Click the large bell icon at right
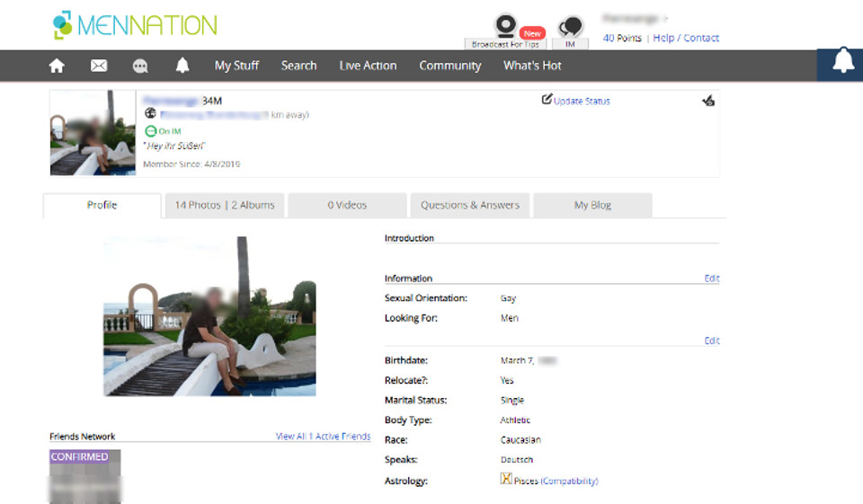The height and width of the screenshot is (504, 863). pos(842,62)
